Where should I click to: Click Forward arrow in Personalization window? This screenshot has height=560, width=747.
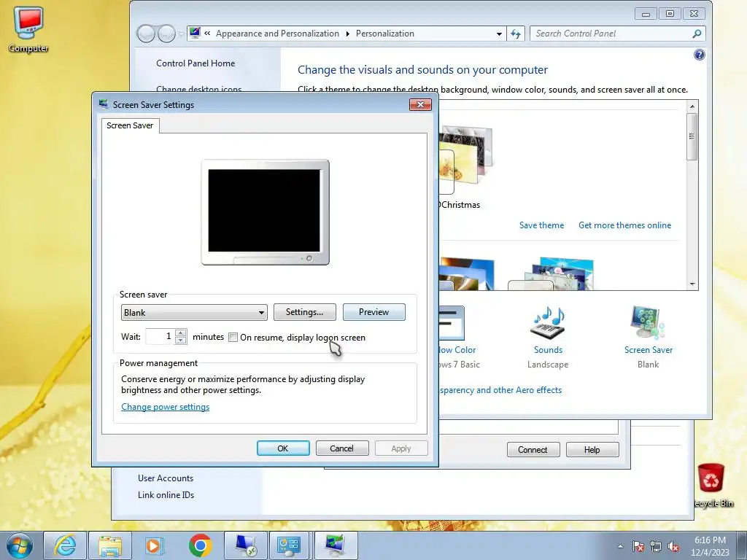click(x=166, y=34)
